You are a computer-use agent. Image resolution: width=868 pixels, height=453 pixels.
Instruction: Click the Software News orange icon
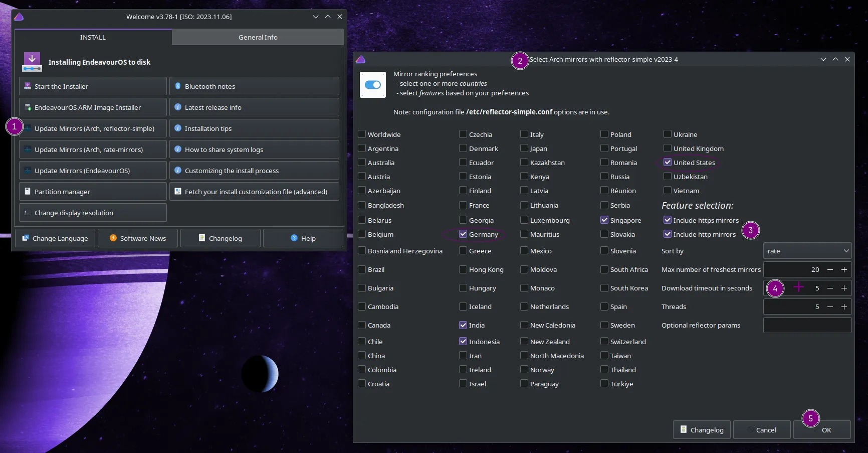(113, 238)
